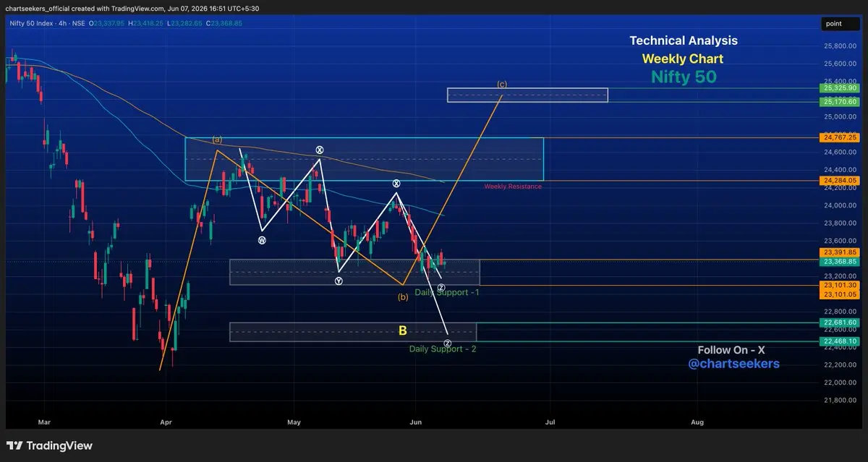The image size is (868, 462).
Task: Click the 22,200.00 price axis tick
Action: click(x=841, y=365)
